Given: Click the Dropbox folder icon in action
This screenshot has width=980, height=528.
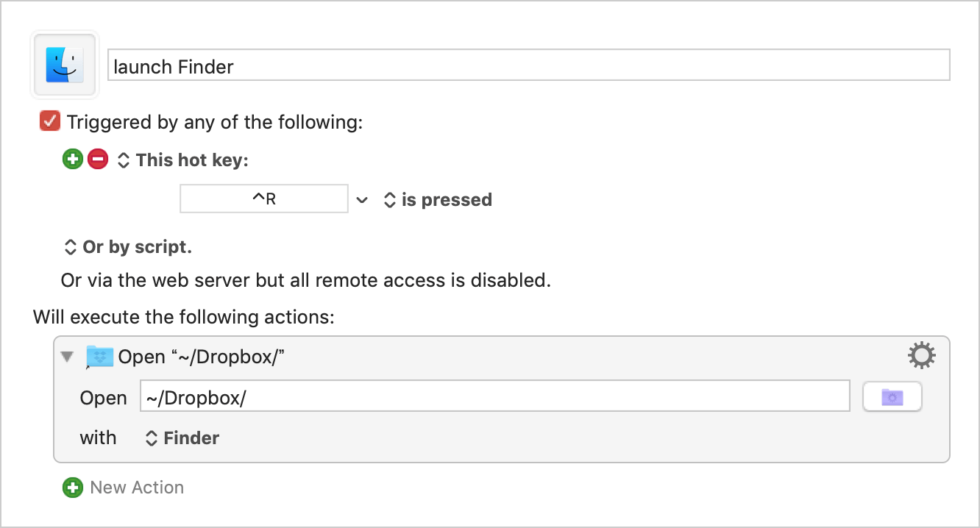Looking at the screenshot, I should (x=100, y=357).
